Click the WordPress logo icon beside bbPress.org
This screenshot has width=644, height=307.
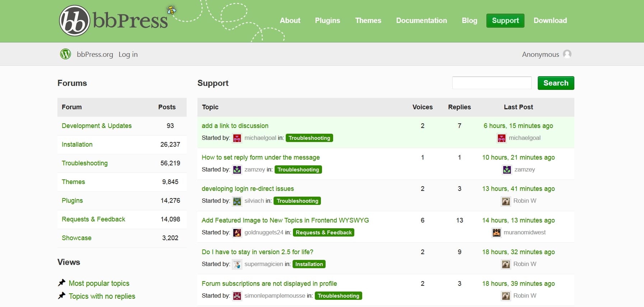point(65,54)
